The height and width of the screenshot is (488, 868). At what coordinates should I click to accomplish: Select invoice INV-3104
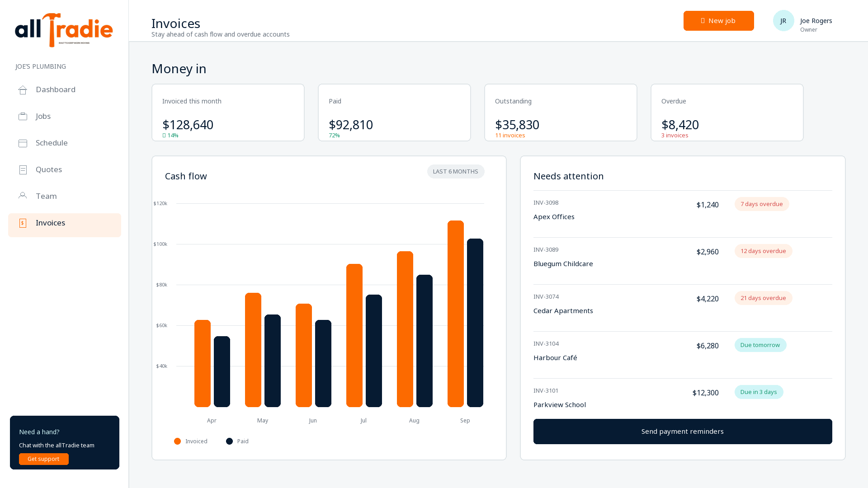click(546, 344)
